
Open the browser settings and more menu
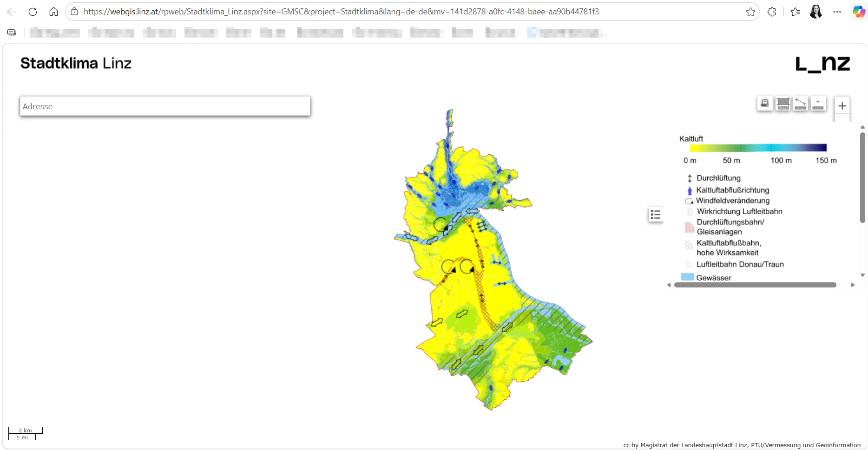click(837, 12)
